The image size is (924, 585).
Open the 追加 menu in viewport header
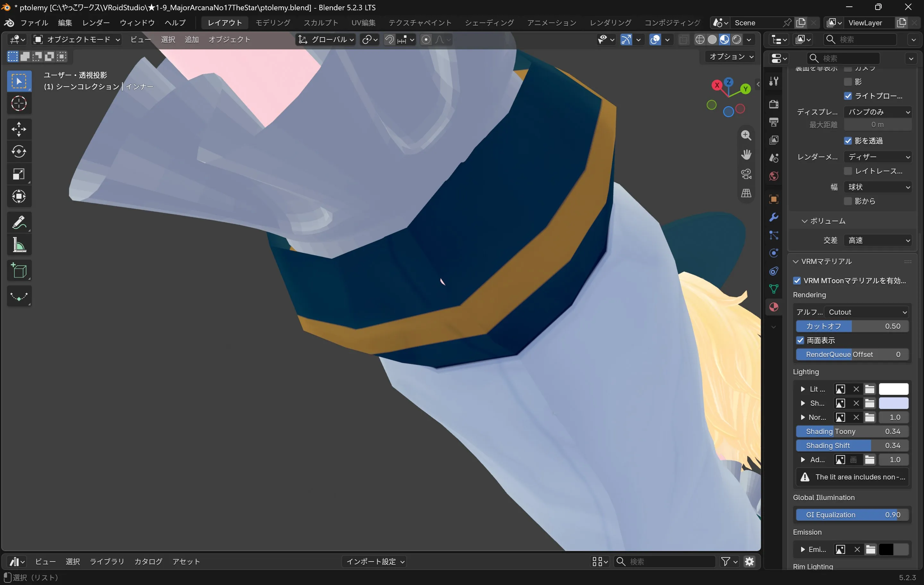192,39
